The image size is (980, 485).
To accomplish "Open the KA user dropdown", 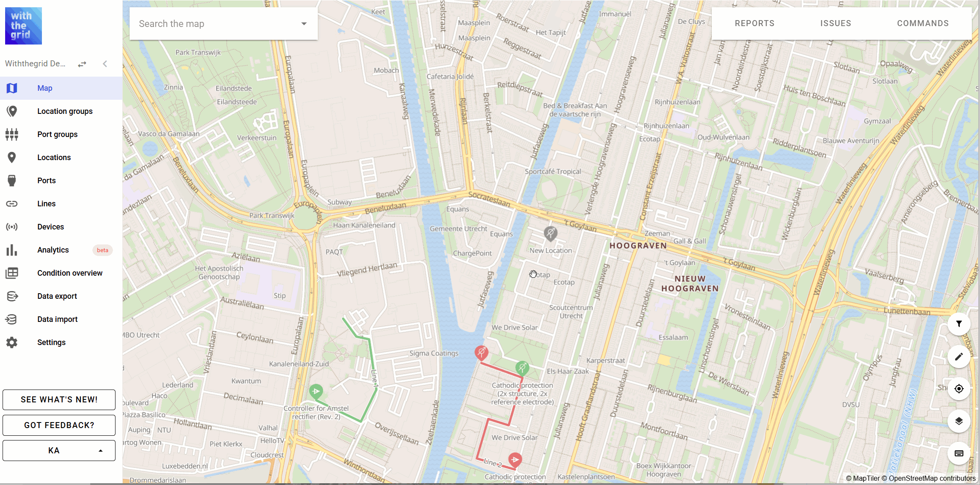I will [59, 450].
